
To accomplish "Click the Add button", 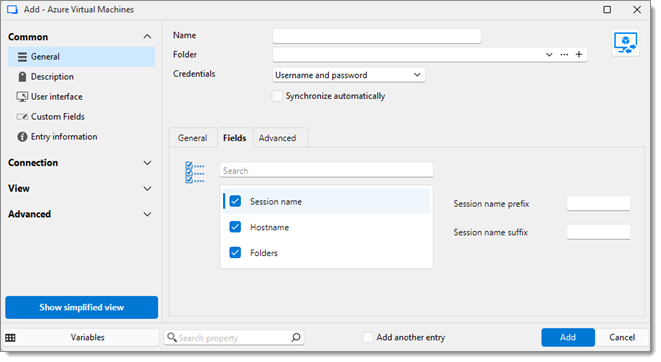I will pyautogui.click(x=568, y=337).
